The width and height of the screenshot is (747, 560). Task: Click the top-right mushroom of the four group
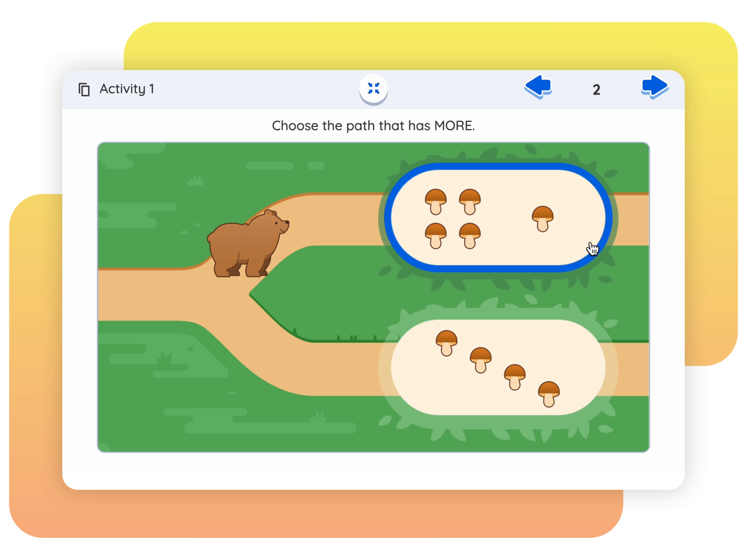[470, 202]
